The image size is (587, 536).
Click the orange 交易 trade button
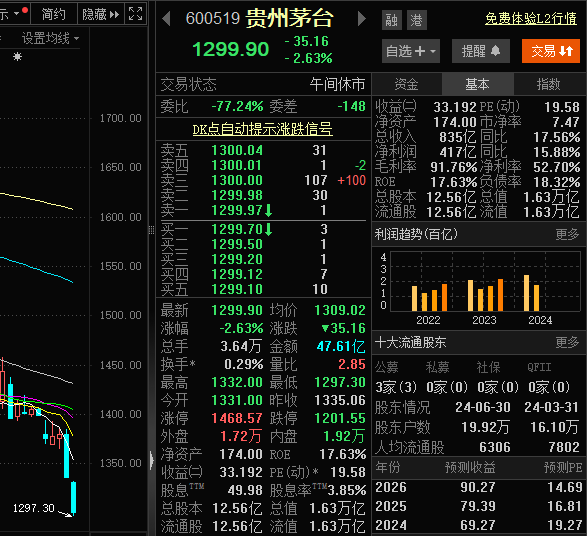551,51
